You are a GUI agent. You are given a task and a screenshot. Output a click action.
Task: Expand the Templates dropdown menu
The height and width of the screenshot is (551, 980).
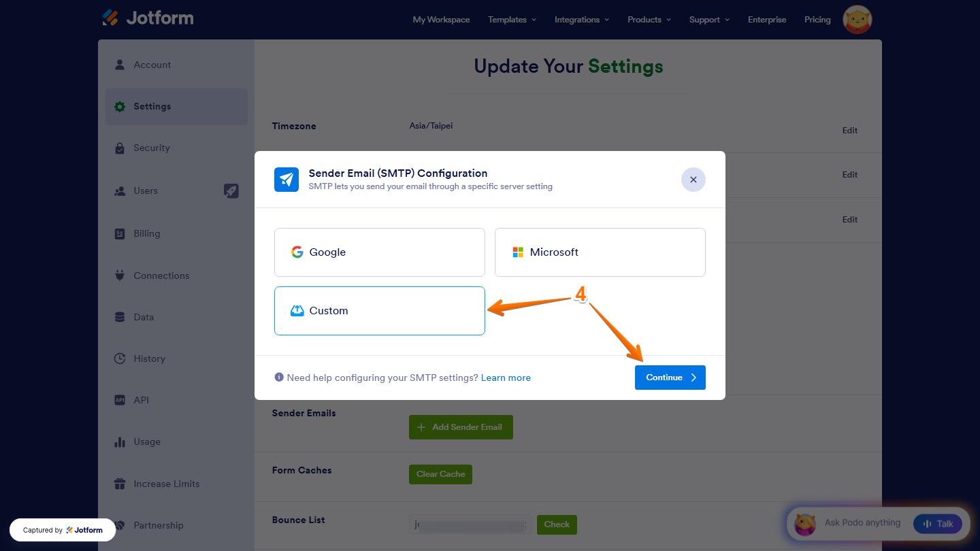pos(512,20)
